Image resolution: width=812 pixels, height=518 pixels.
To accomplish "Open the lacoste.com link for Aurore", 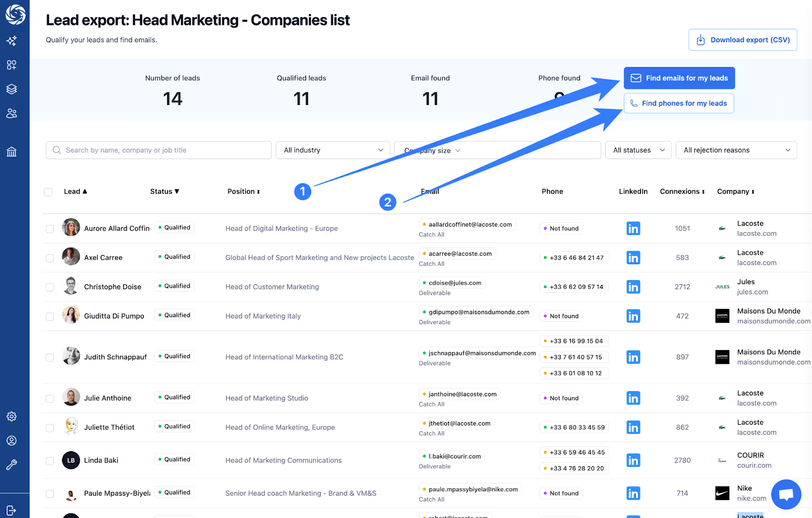I will pos(757,233).
